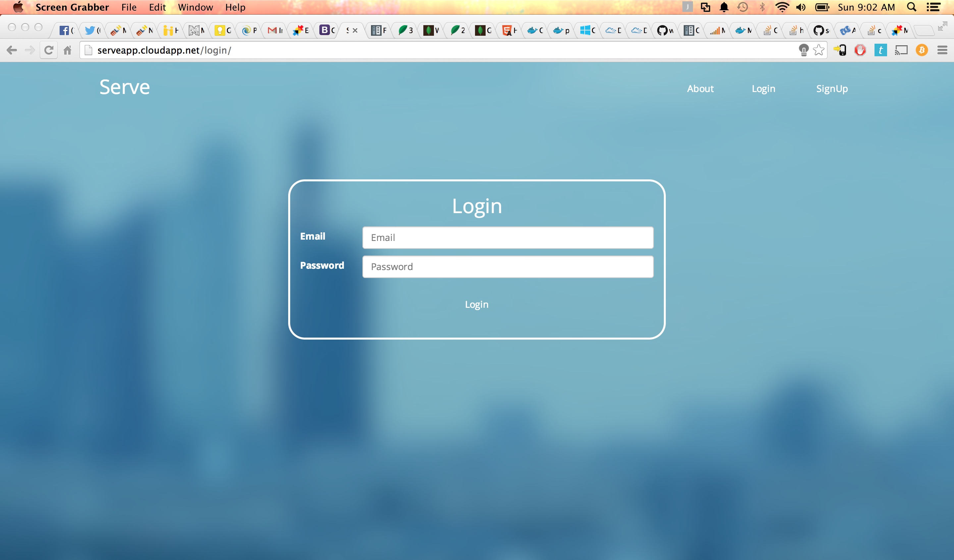Reload the page
Image resolution: width=954 pixels, height=560 pixels.
(x=48, y=50)
